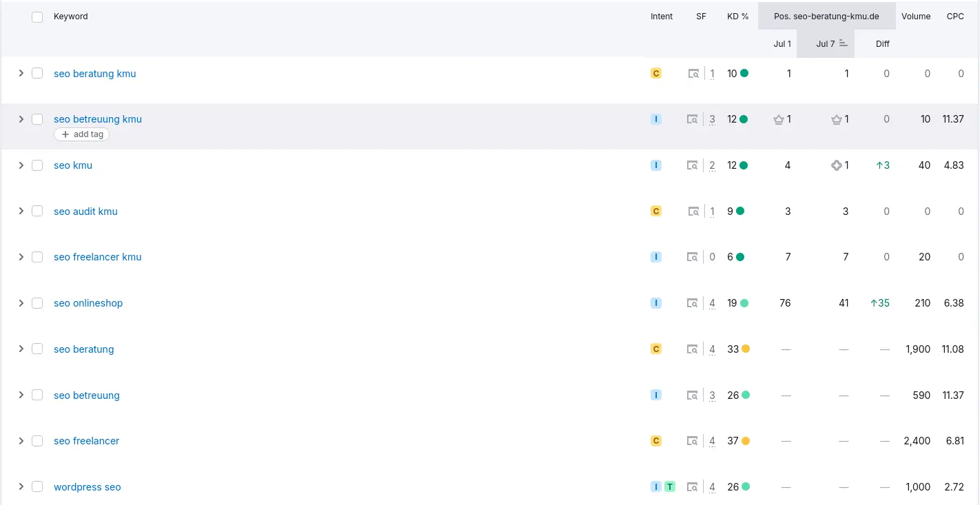Click Informational intent badge for seo onlineshop
980x505 pixels.
coord(656,303)
